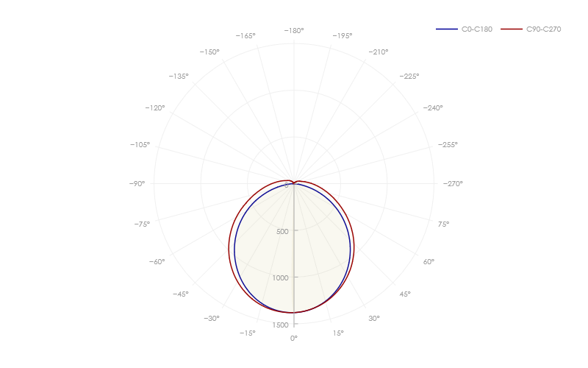
Task: Click the negative −60° angle label
Action: pyautogui.click(x=157, y=262)
